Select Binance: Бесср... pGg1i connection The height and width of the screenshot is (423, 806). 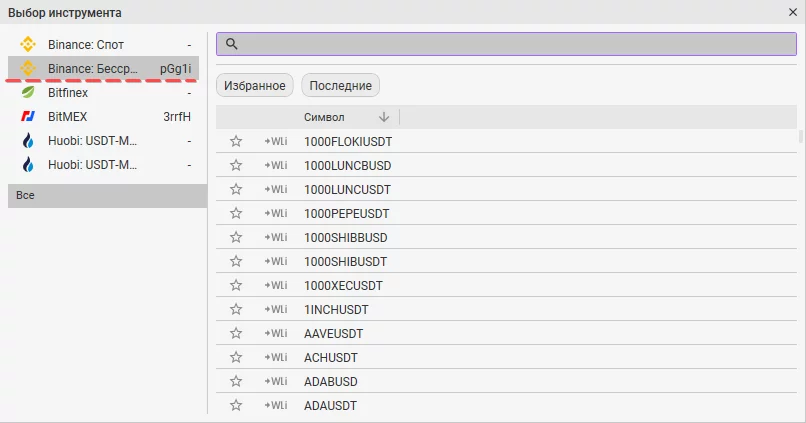(x=103, y=68)
